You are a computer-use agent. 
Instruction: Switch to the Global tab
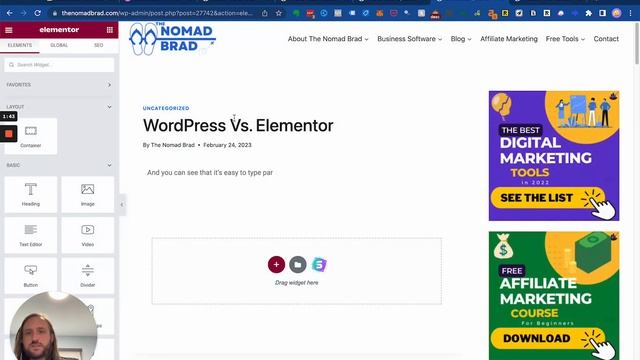coord(59,45)
